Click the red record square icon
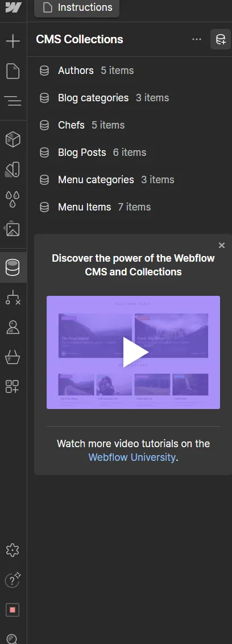Image resolution: width=232 pixels, height=644 pixels. [x=13, y=610]
